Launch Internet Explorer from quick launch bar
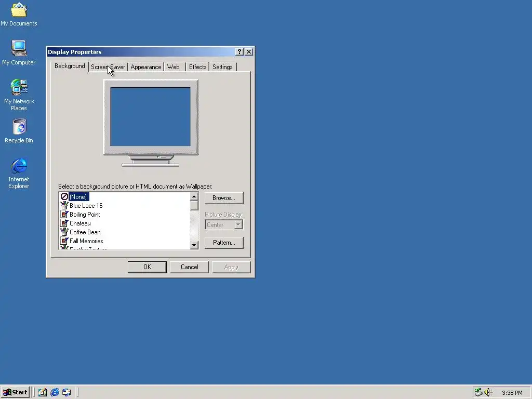 click(x=55, y=393)
